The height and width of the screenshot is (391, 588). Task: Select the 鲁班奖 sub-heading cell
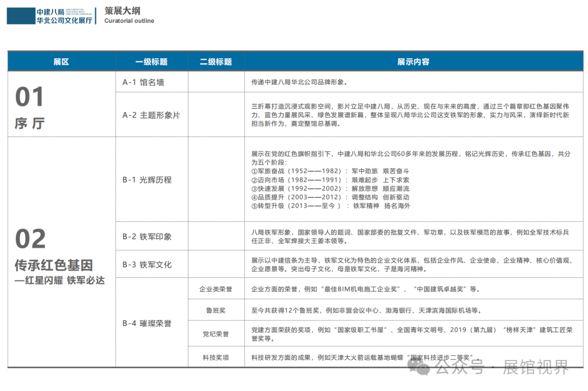pyautogui.click(x=216, y=311)
